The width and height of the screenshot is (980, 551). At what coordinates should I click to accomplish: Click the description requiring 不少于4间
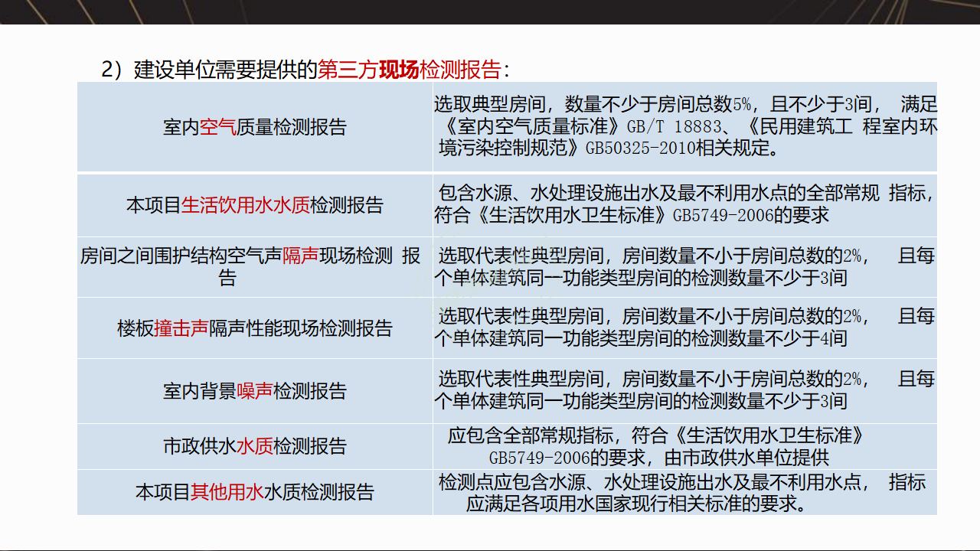coord(685,328)
